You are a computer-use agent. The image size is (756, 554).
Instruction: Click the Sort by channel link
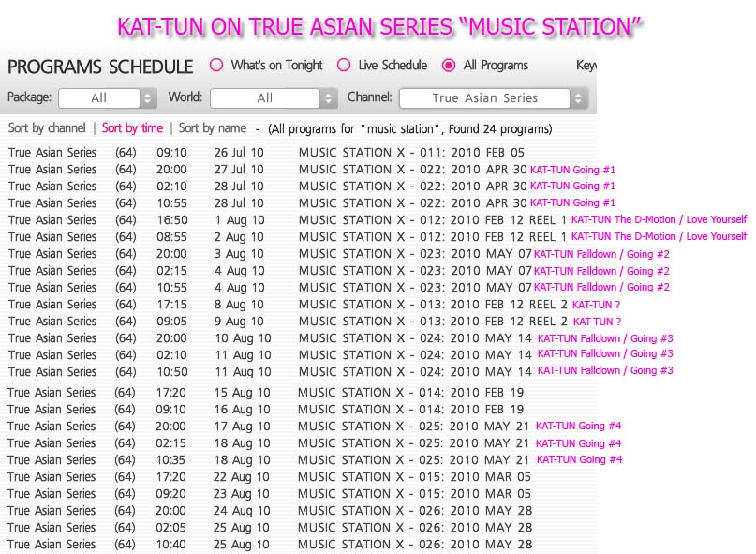(x=47, y=127)
